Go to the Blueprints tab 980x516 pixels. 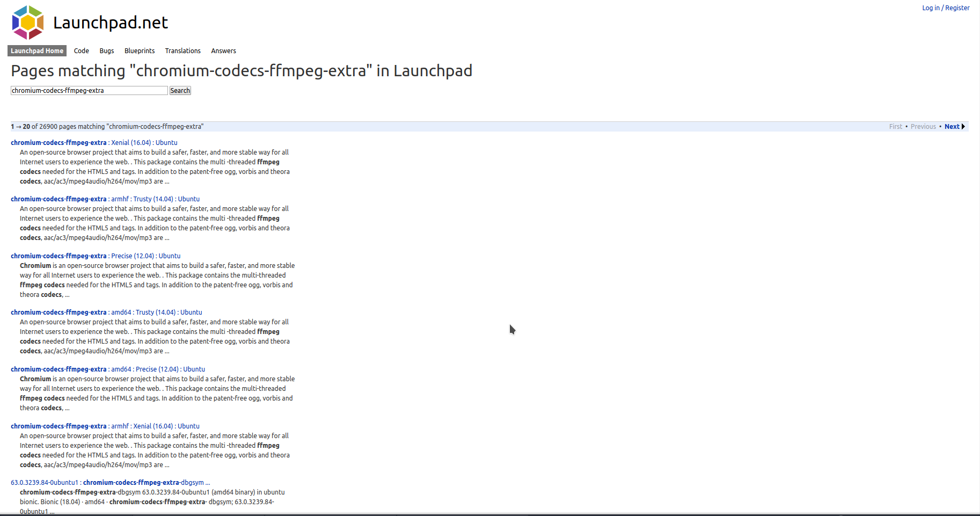click(140, 50)
